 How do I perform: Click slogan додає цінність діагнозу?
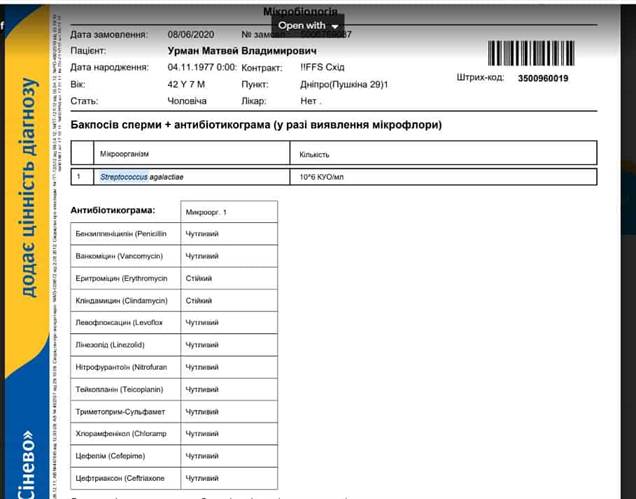[28, 187]
